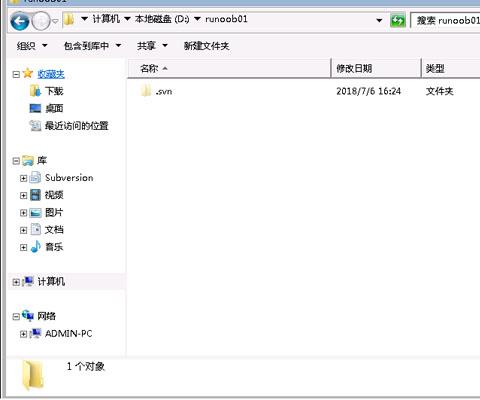Click the 文件夹 type cell
480x400 pixels.
click(439, 91)
